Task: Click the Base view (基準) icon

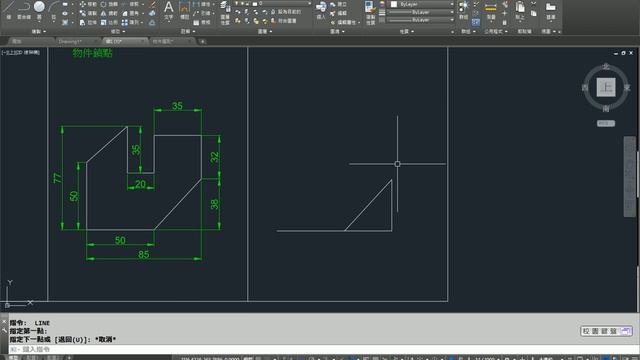Action: [551, 11]
